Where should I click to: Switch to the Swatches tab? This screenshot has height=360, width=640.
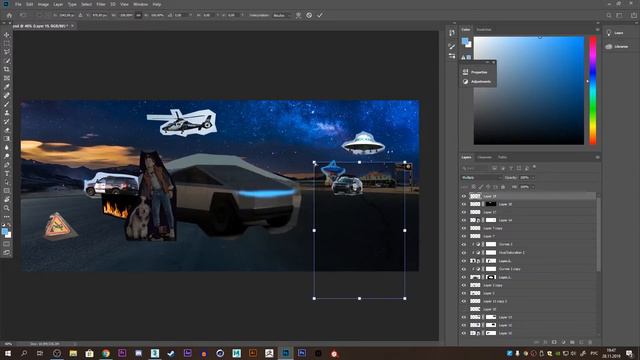[484, 30]
